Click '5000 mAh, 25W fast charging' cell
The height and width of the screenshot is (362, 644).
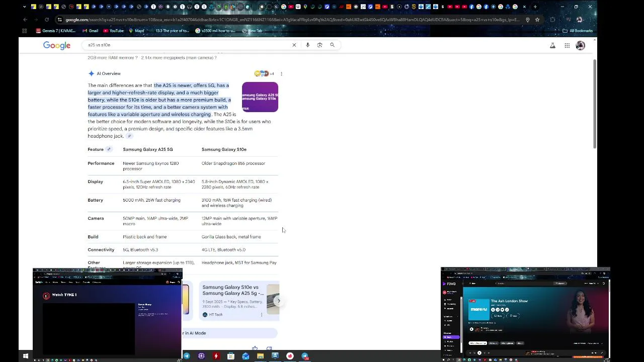[x=151, y=200]
